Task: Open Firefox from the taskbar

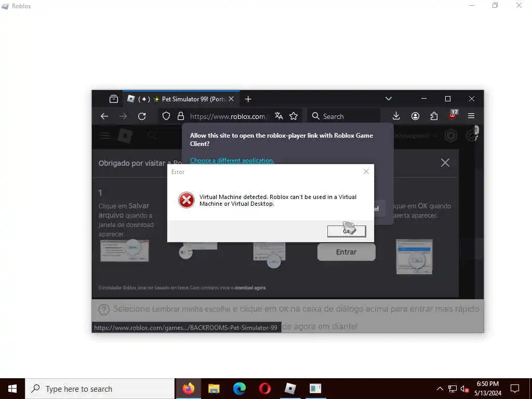Action: point(188,389)
